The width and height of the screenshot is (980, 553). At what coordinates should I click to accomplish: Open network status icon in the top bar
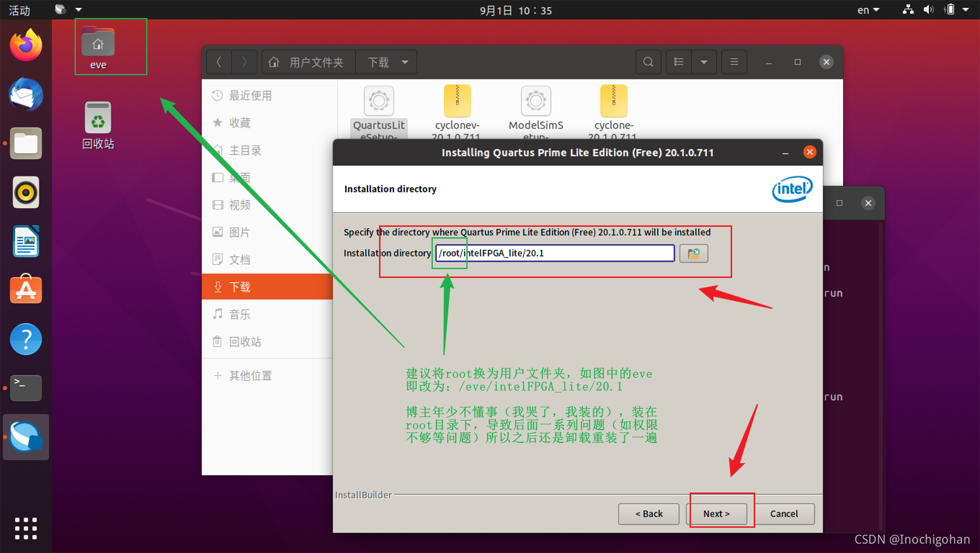tap(908, 9)
